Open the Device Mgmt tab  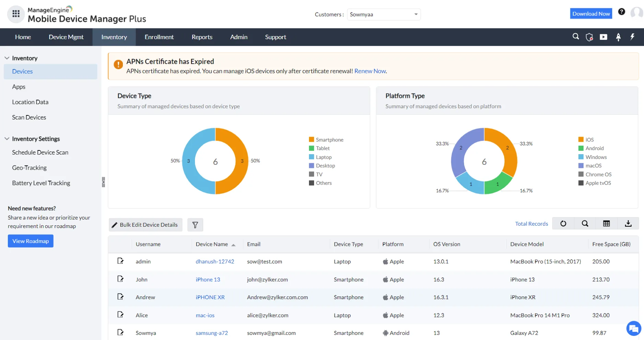click(x=66, y=37)
